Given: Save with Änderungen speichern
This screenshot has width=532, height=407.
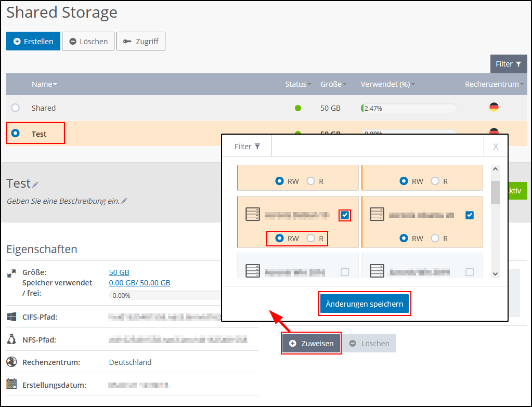Looking at the screenshot, I should pyautogui.click(x=365, y=304).
